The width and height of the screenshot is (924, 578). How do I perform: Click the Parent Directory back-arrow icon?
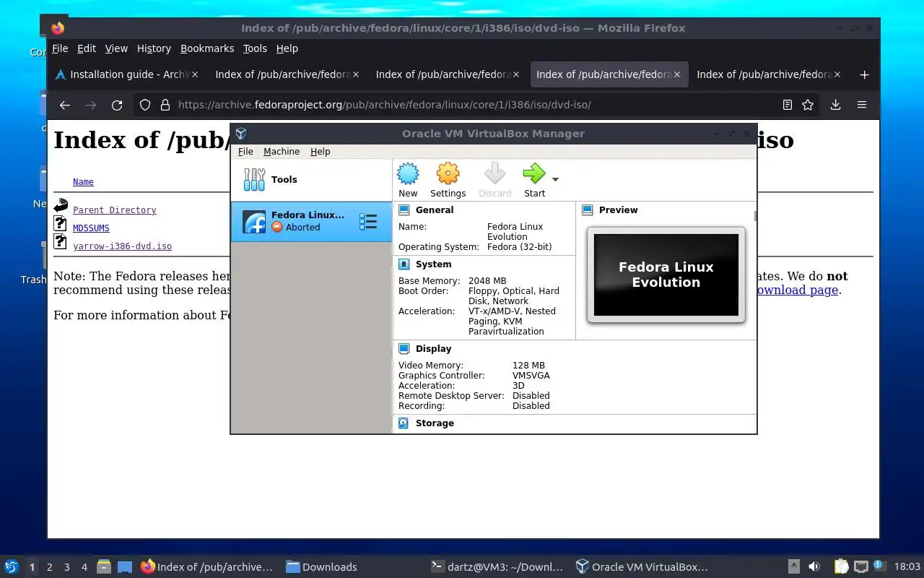point(61,206)
